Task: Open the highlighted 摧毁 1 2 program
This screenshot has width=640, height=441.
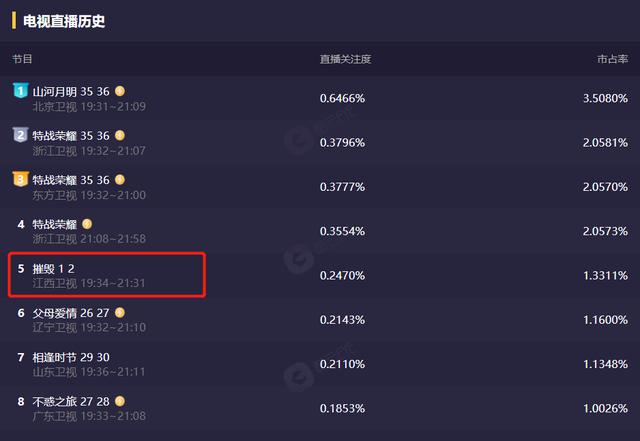Action: (x=53, y=269)
